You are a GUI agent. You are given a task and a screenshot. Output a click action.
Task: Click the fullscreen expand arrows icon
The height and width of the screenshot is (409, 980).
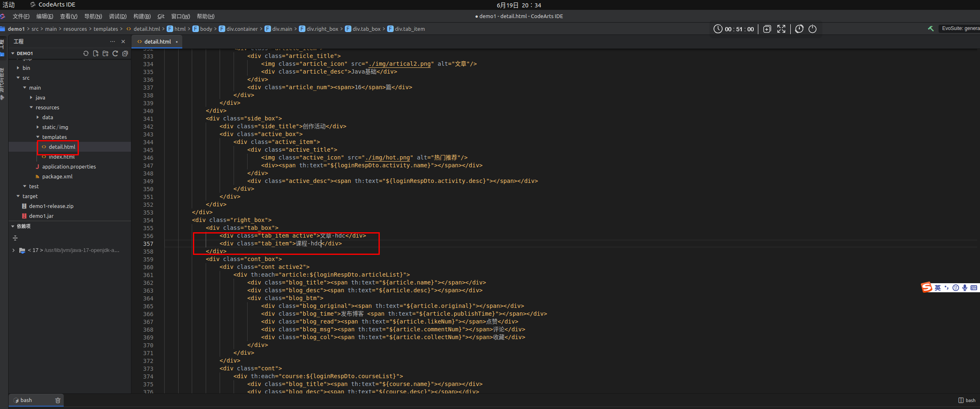(781, 29)
